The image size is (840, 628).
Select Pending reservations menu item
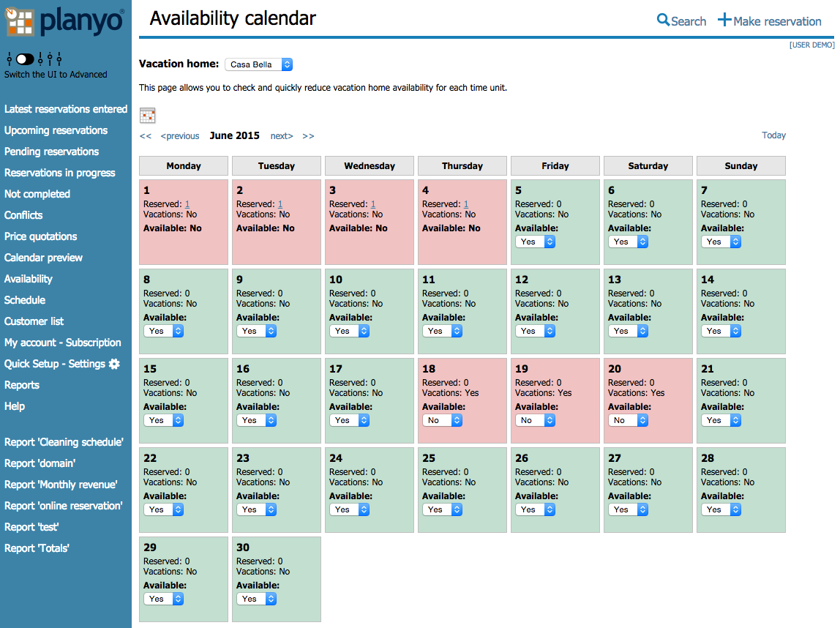click(x=51, y=152)
